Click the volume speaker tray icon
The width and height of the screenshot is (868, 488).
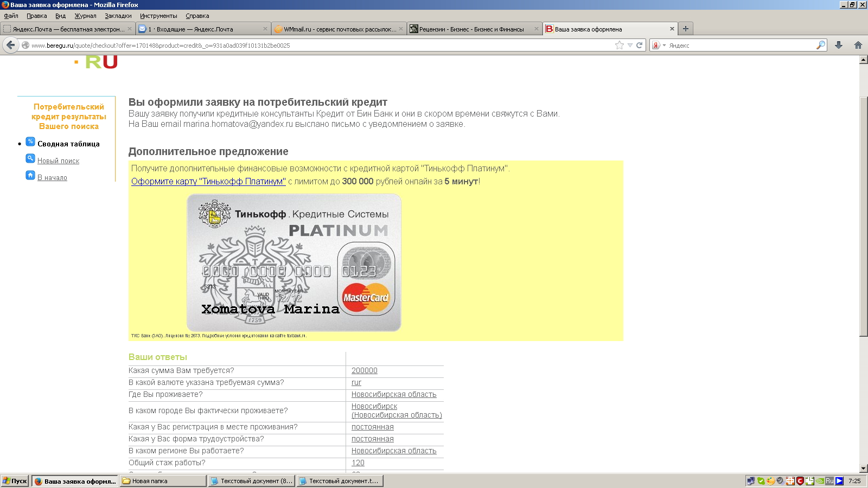click(x=780, y=481)
